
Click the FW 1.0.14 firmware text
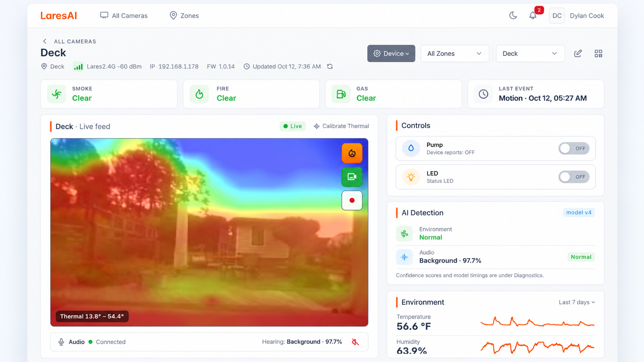point(221,67)
